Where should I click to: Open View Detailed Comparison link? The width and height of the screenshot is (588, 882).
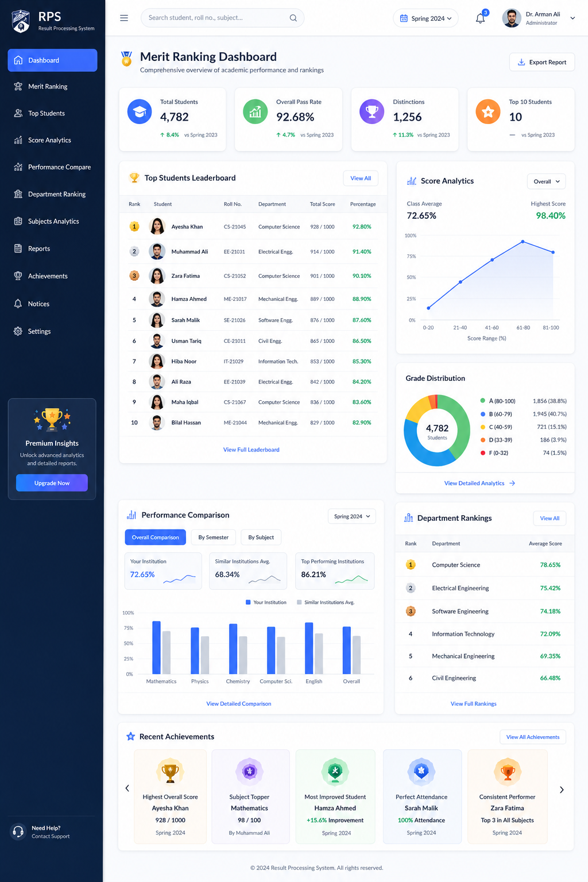[239, 703]
